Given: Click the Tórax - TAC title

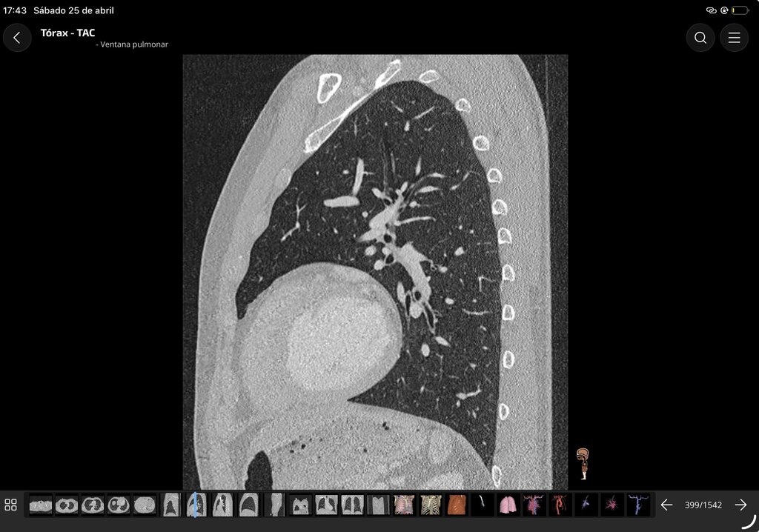Looking at the screenshot, I should pos(67,33).
